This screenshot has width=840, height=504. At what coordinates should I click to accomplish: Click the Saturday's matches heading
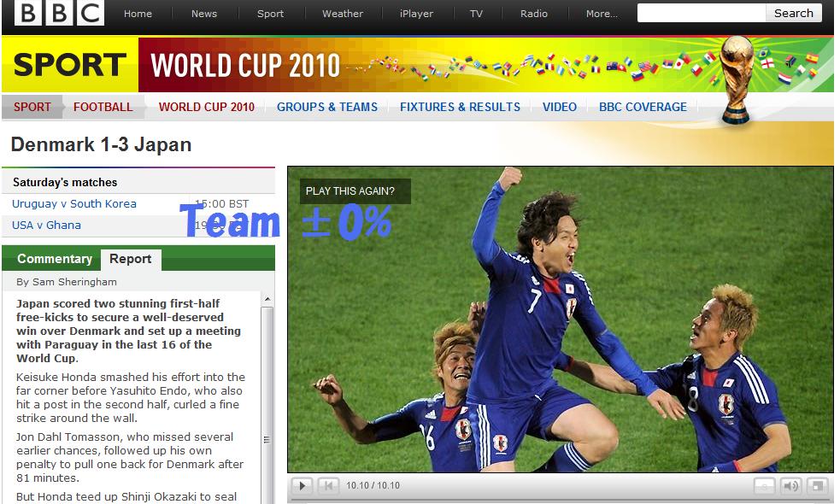65,182
